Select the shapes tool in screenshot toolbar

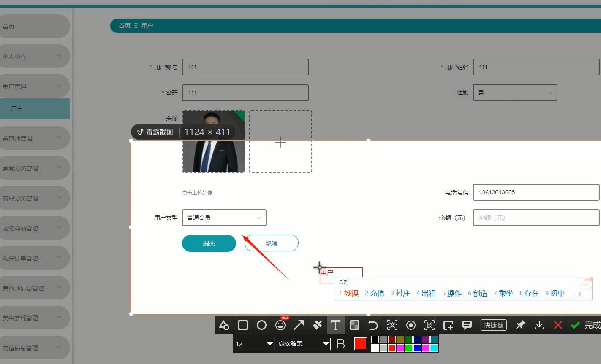pyautogui.click(x=224, y=325)
